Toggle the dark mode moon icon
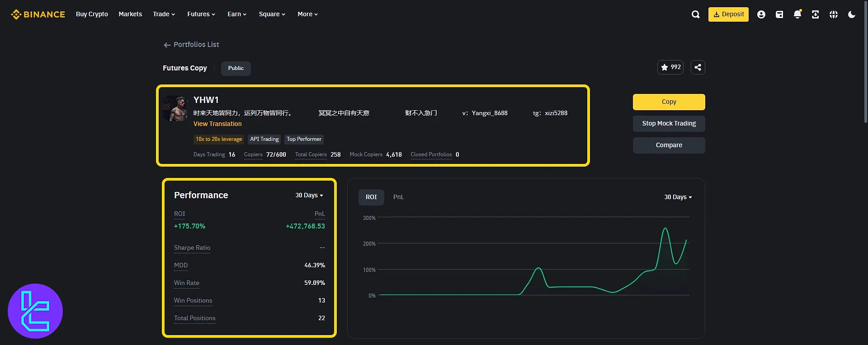The width and height of the screenshot is (868, 345). point(852,14)
